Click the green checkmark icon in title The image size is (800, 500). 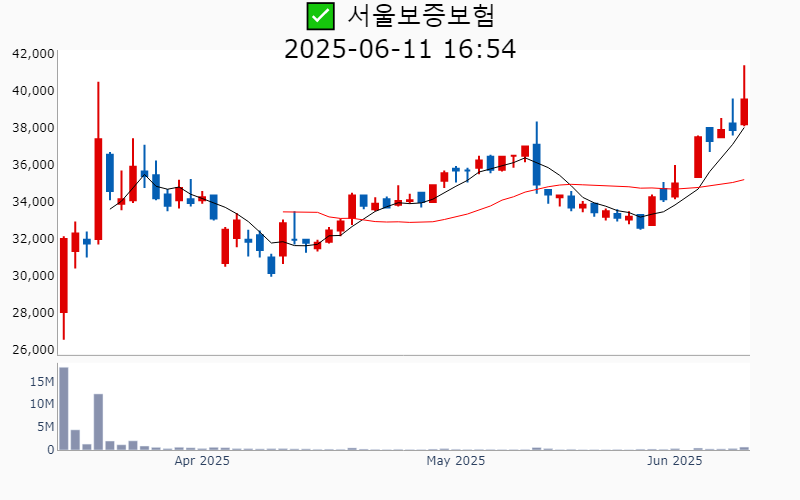pyautogui.click(x=320, y=16)
